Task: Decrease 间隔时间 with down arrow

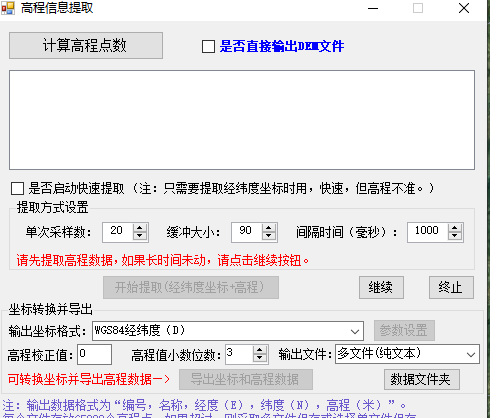Action: click(x=455, y=236)
